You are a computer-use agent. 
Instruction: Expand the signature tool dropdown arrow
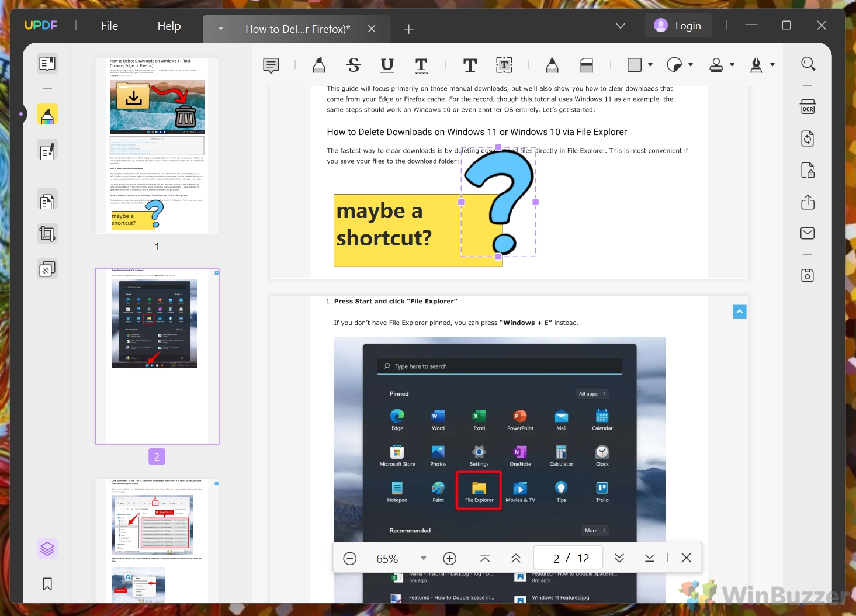click(x=772, y=65)
